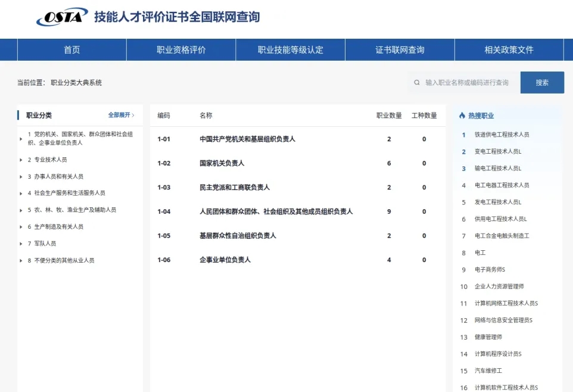
Task: Go to 证书联网查询 tab
Action: [400, 50]
